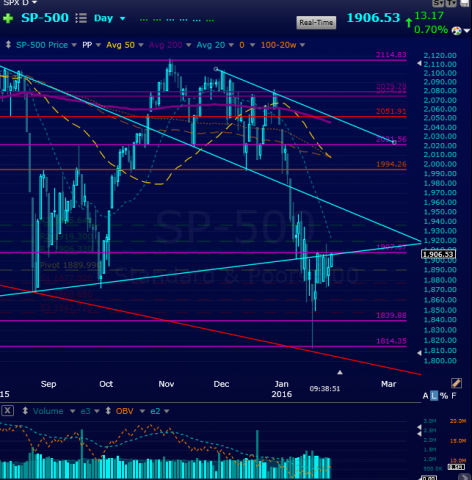Click the green plus add-symbol icon
Image resolution: width=472 pixels, height=480 pixels.
(x=8, y=18)
